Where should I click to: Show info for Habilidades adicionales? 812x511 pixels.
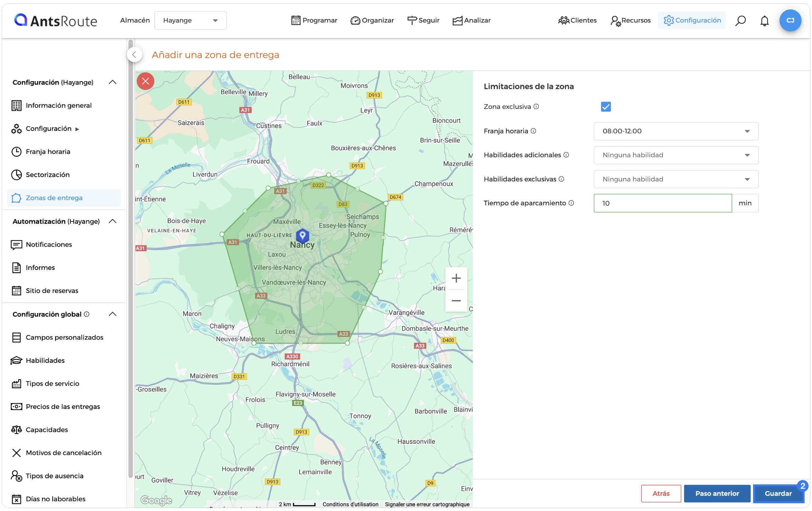(566, 155)
